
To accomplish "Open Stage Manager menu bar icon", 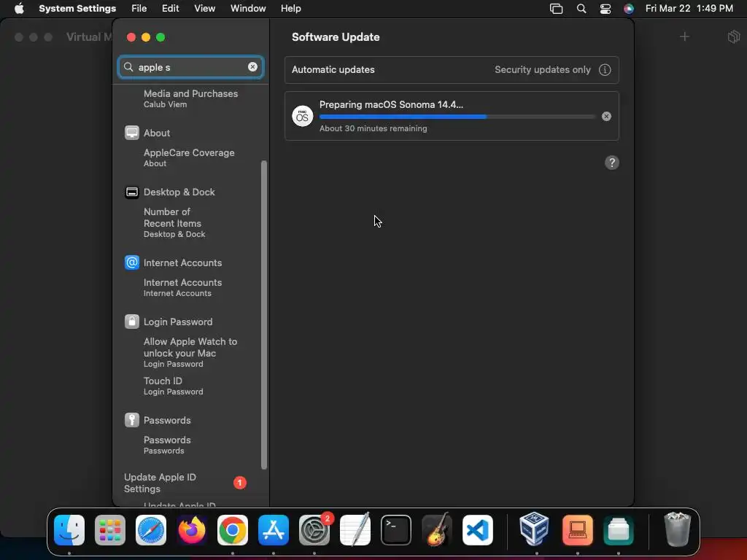I will click(556, 9).
